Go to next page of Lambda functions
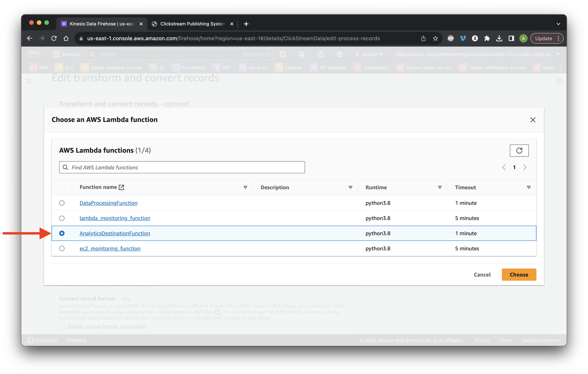The image size is (588, 374). click(x=525, y=167)
